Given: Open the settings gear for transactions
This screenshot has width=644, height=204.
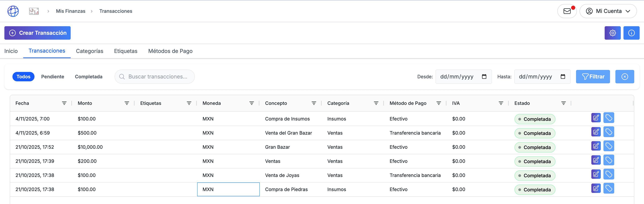Looking at the screenshot, I should (x=613, y=33).
